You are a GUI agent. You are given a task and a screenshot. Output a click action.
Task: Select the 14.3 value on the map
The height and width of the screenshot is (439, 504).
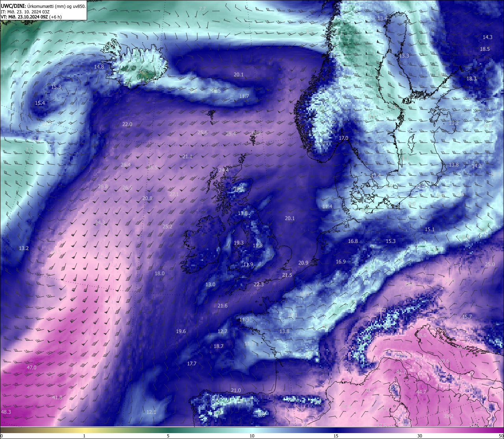pyautogui.click(x=487, y=37)
